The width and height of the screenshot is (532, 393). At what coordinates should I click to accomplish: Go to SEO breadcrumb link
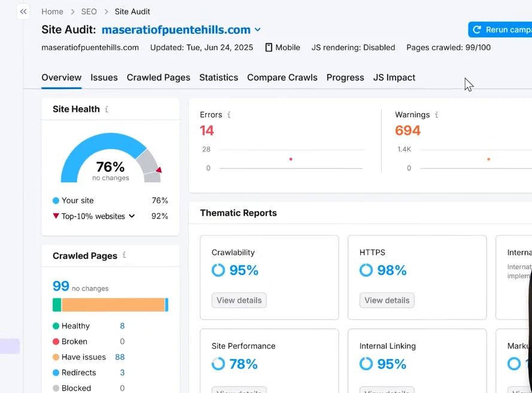point(89,11)
